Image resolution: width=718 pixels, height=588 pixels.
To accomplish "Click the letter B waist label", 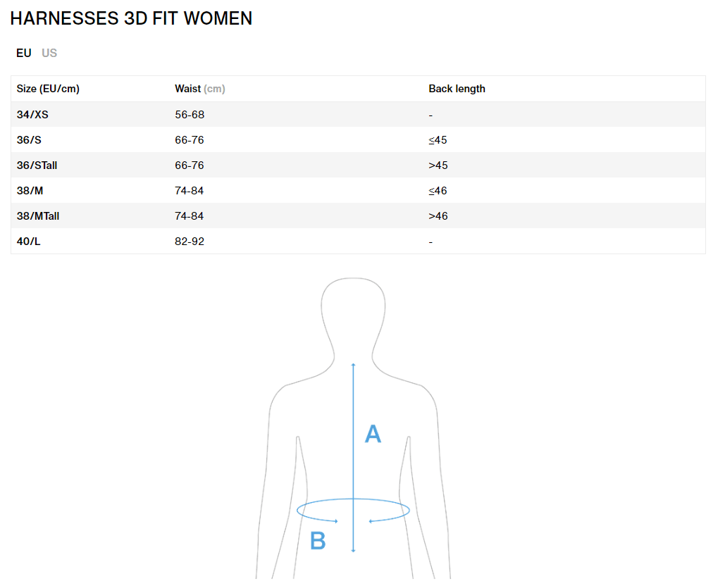I will click(x=318, y=541).
